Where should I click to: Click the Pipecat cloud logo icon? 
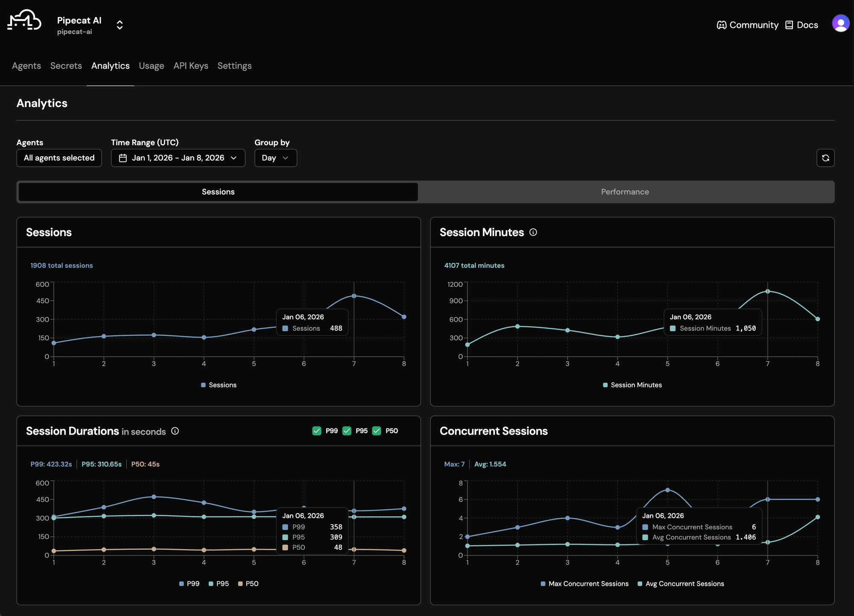click(24, 20)
